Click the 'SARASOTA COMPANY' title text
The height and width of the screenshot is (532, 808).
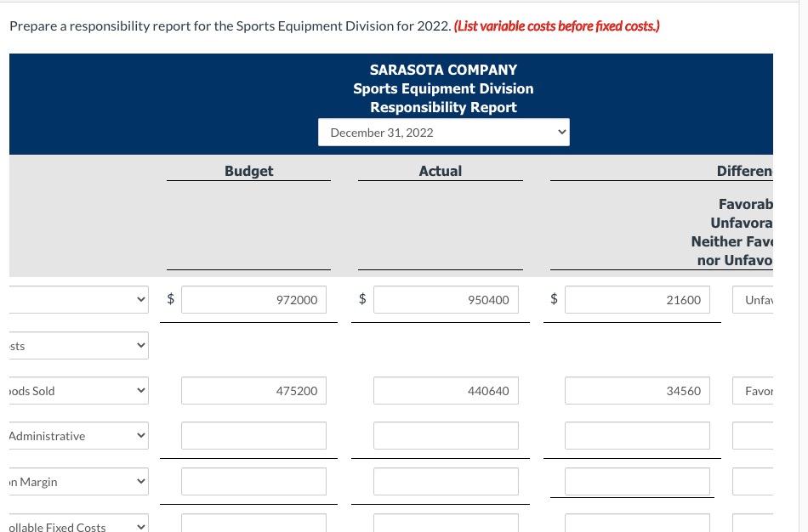click(443, 70)
